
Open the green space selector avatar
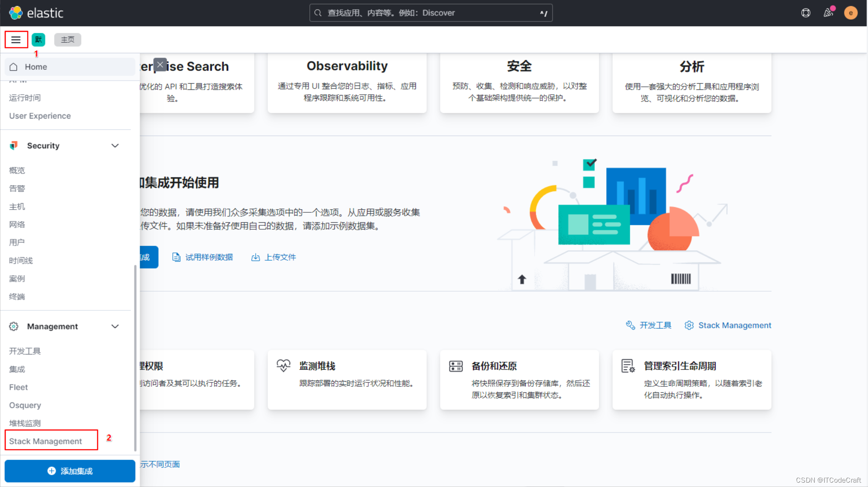click(x=38, y=40)
